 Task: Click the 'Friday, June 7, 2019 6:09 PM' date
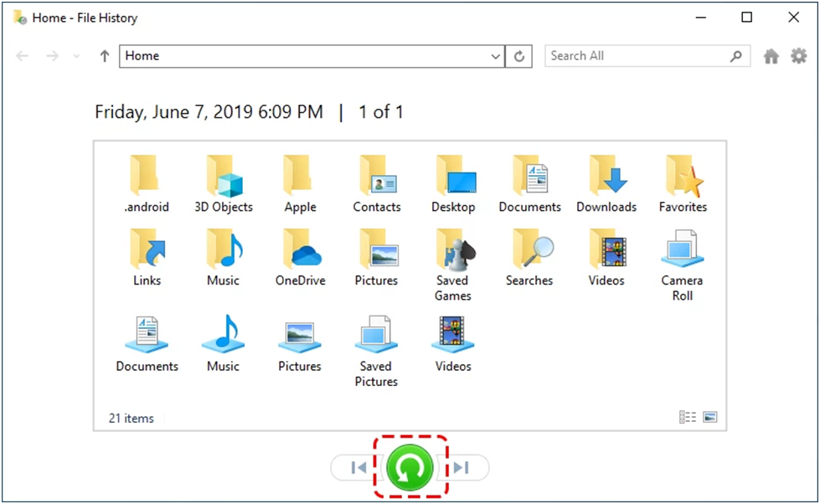pyautogui.click(x=209, y=112)
